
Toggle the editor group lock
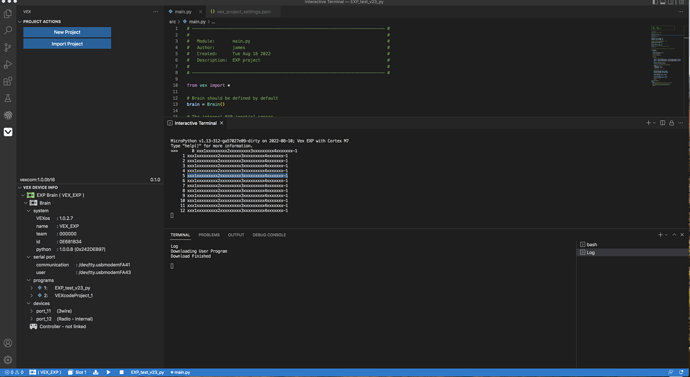pos(672,123)
